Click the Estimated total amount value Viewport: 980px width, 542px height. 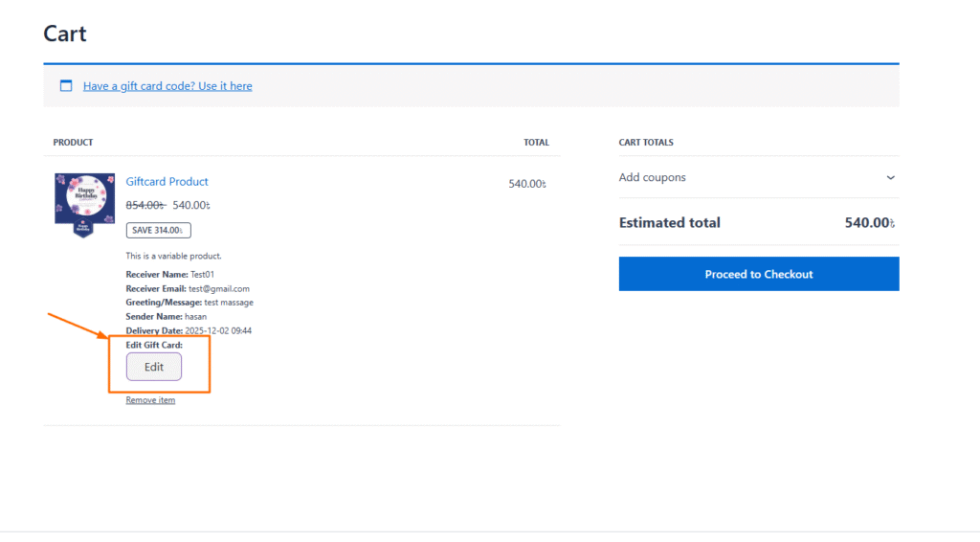point(870,223)
